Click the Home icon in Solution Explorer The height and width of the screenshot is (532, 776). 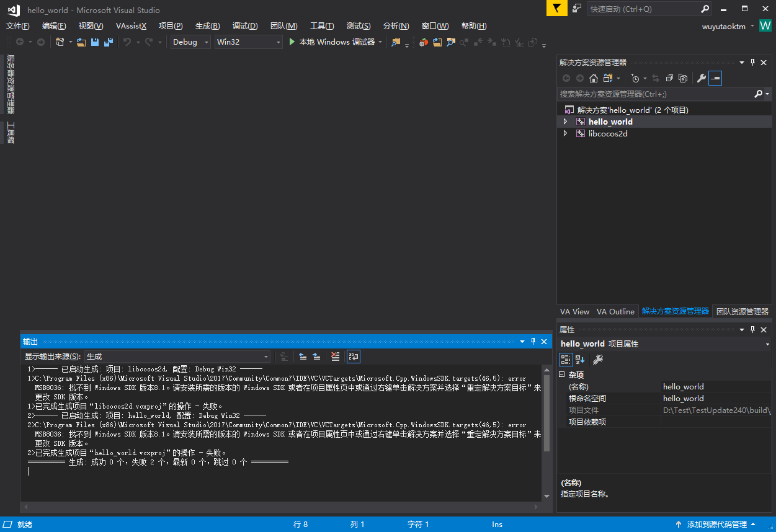click(594, 78)
